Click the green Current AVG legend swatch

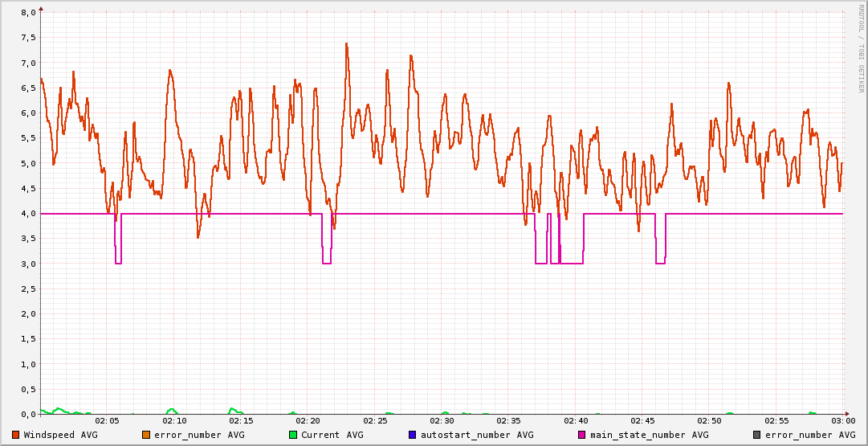click(x=293, y=435)
